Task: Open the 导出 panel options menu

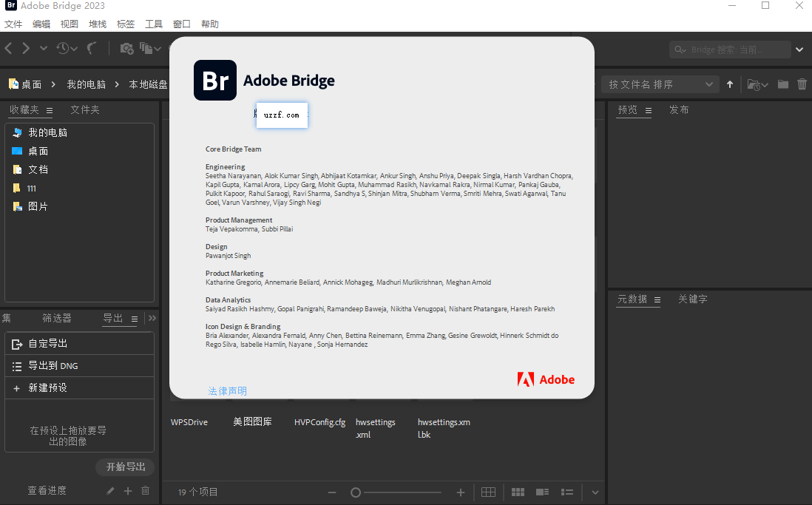Action: [135, 319]
